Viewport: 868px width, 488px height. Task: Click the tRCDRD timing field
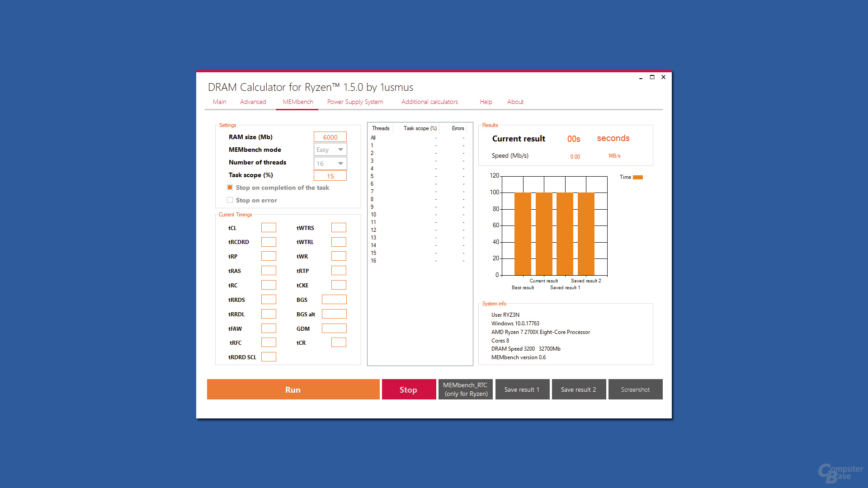point(269,242)
